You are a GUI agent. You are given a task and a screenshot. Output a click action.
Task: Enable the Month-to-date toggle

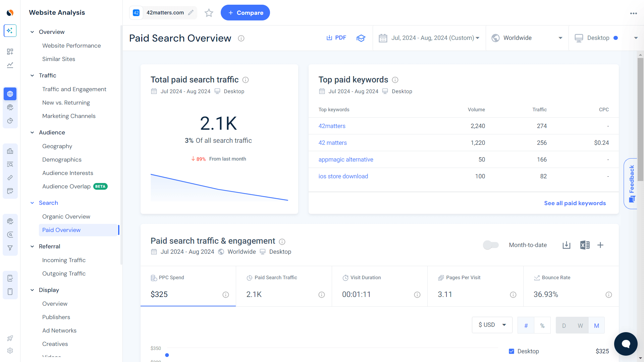[x=491, y=245]
